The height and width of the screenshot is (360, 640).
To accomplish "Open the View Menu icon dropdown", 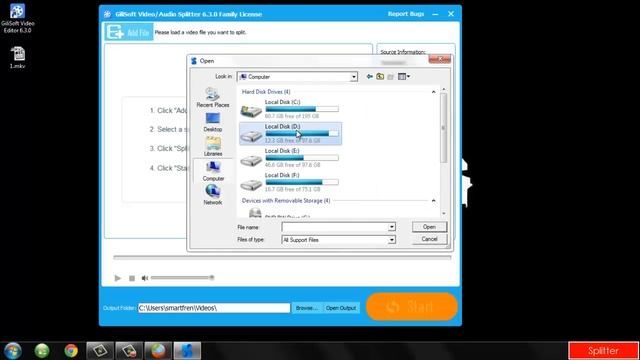I will 404,76.
